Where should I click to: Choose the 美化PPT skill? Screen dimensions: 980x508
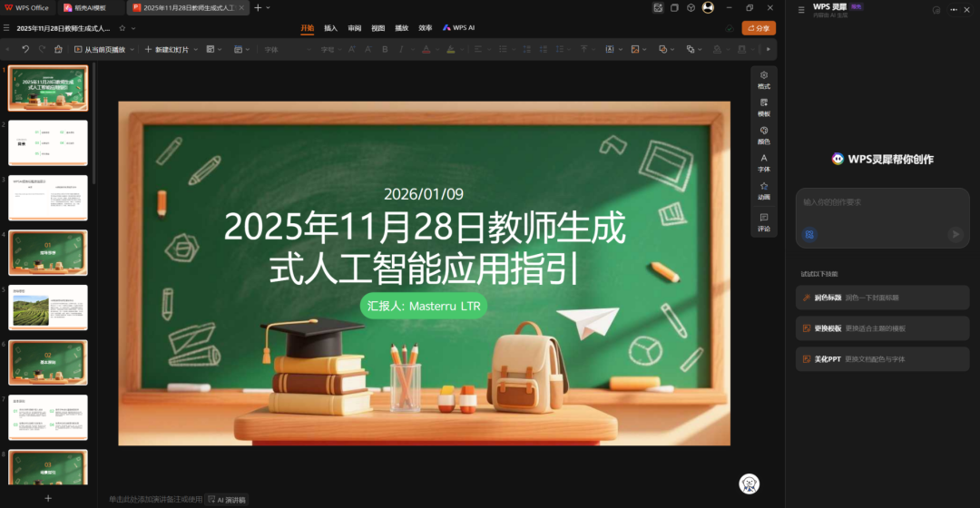882,358
